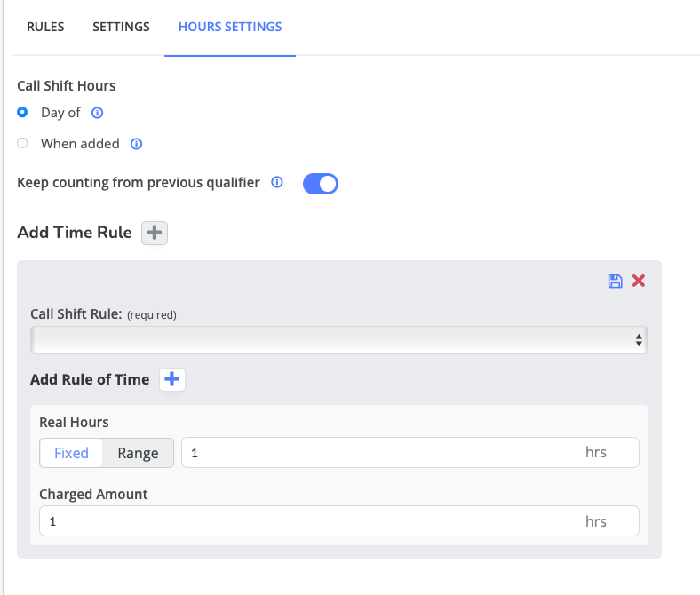Toggle Keep counting from previous qualifier switch
Viewport: 700px width, 595px height.
pyautogui.click(x=321, y=184)
